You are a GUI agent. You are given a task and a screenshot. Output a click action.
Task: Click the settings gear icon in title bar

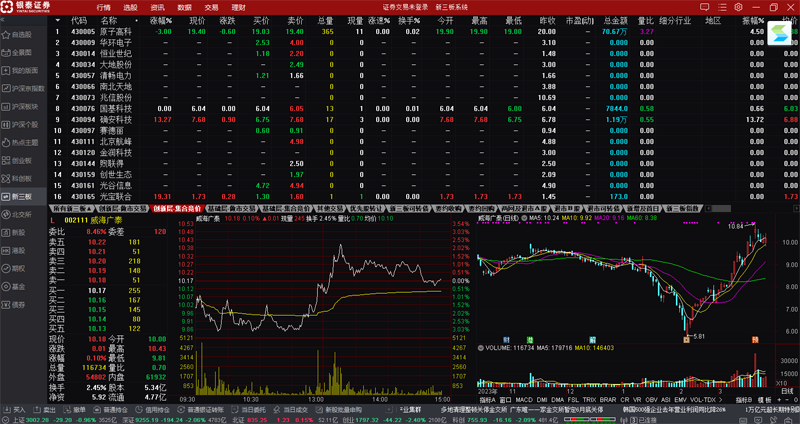point(738,7)
